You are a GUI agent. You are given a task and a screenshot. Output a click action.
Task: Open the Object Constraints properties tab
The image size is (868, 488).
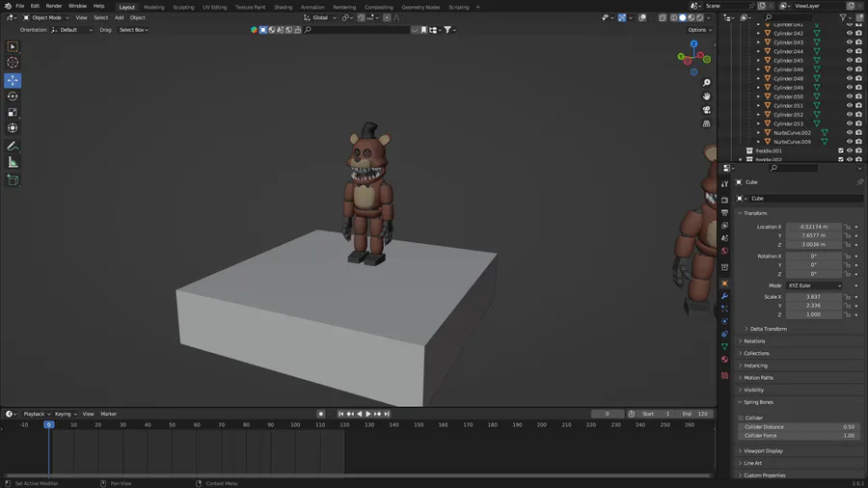coord(724,335)
